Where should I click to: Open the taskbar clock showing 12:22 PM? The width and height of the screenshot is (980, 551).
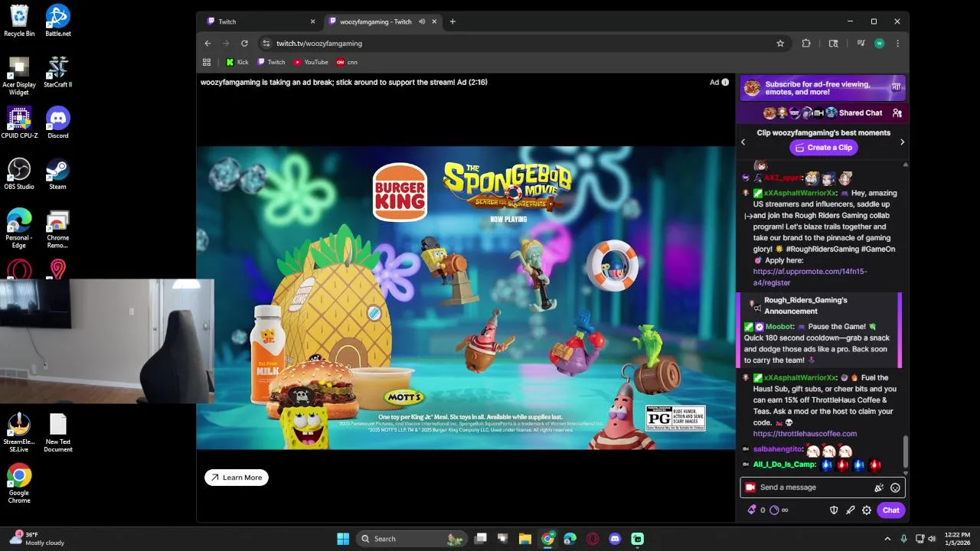[957, 539]
